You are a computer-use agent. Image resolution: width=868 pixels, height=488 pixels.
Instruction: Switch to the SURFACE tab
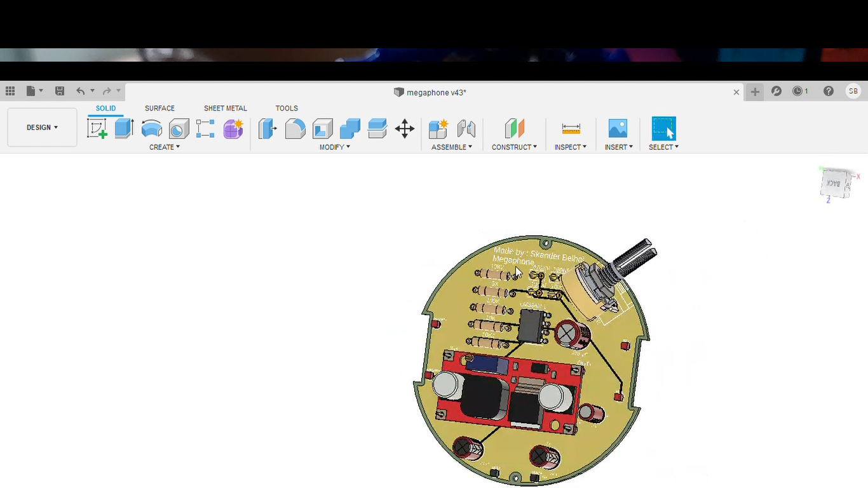tap(159, 108)
